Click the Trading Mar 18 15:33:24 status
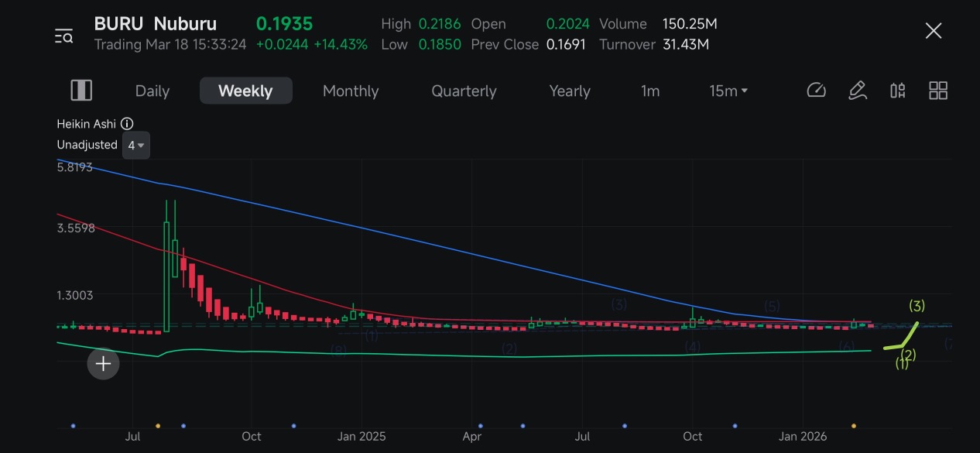Viewport: 980px width, 453px height. [x=170, y=44]
